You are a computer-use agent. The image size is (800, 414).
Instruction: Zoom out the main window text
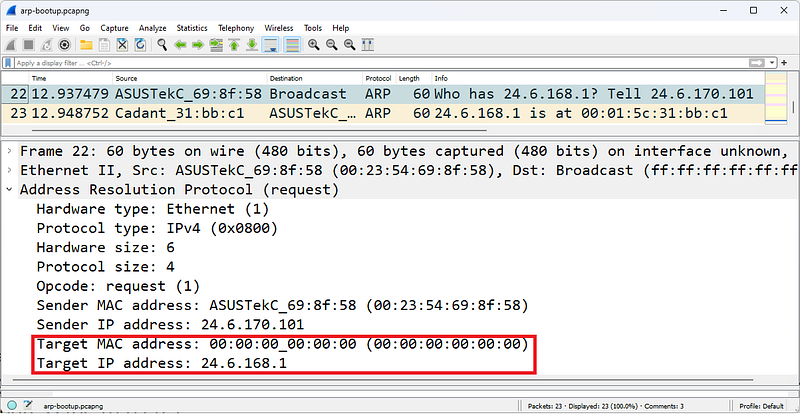pos(332,45)
